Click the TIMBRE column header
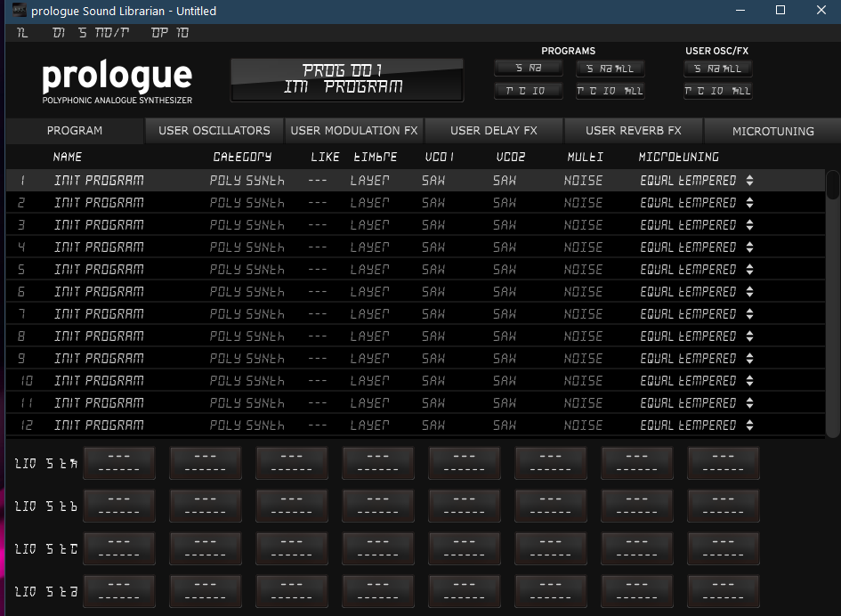This screenshot has height=616, width=841. [376, 157]
